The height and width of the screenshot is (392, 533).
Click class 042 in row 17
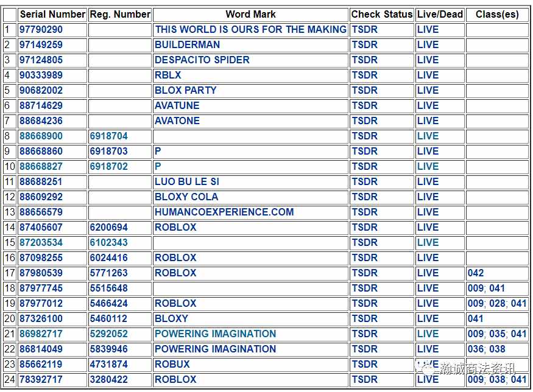tap(476, 273)
